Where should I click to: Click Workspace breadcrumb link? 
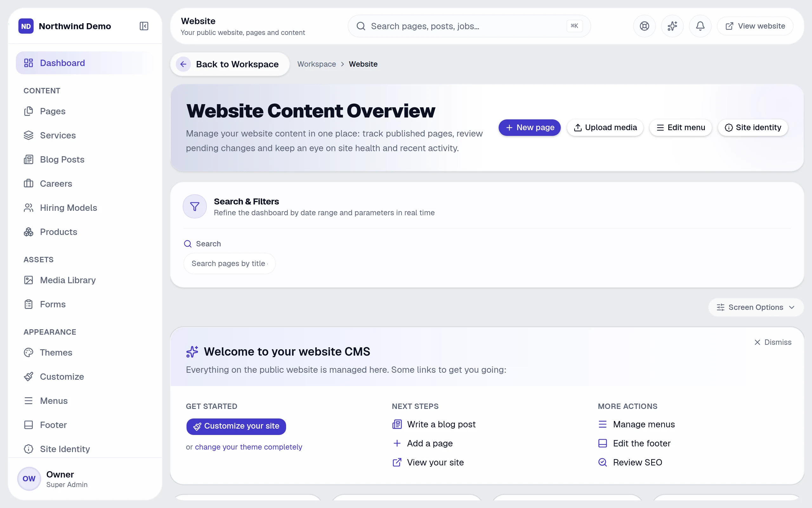(317, 64)
